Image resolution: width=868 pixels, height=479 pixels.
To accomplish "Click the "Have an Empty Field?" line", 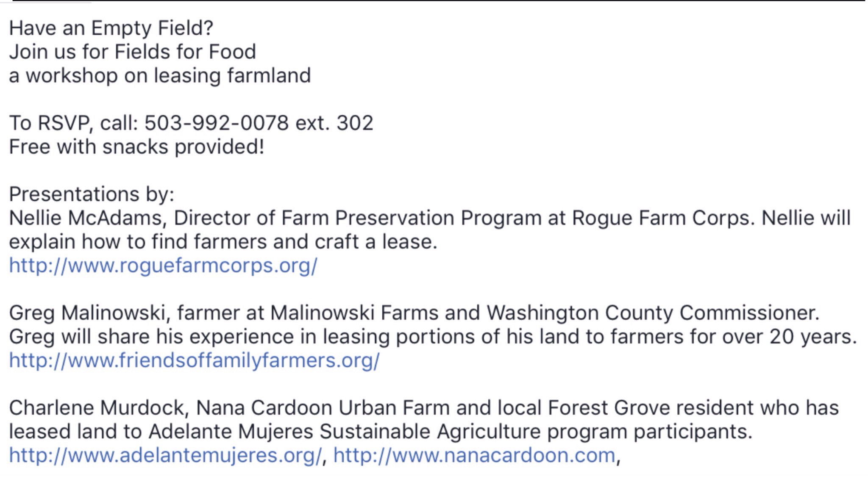I will [111, 28].
